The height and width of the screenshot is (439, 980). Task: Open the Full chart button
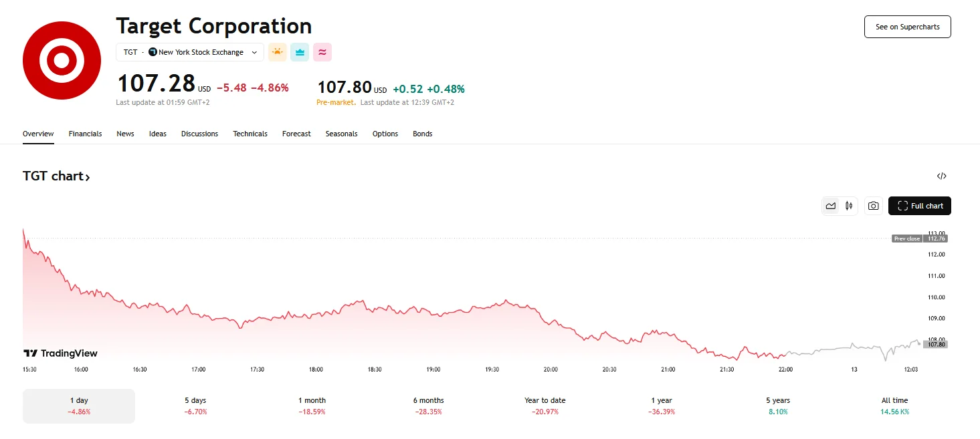tap(919, 206)
